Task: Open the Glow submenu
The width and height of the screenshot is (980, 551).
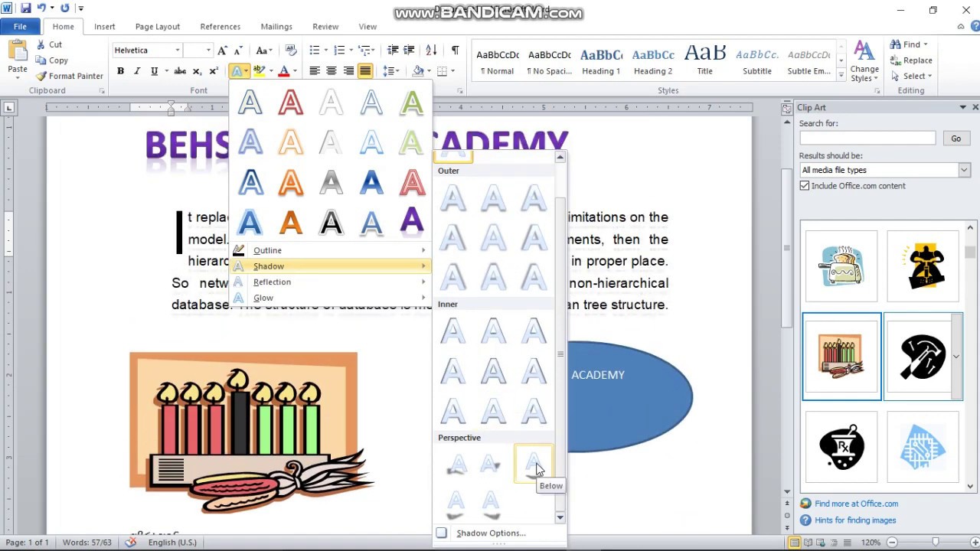Action: click(331, 298)
